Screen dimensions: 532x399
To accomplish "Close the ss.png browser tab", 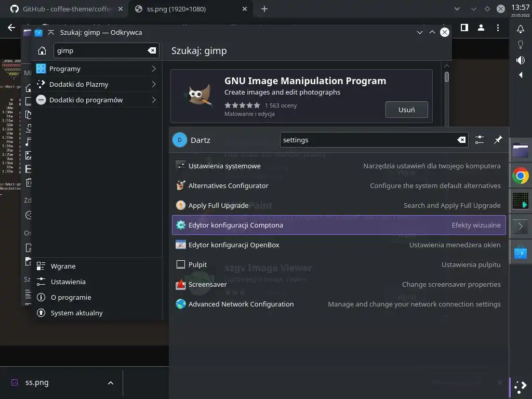I will (x=245, y=9).
